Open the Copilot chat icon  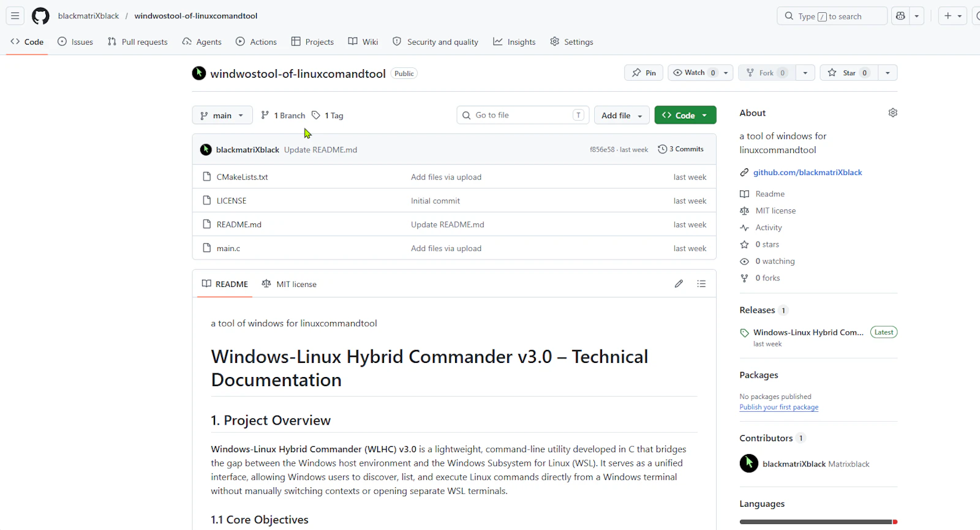900,16
